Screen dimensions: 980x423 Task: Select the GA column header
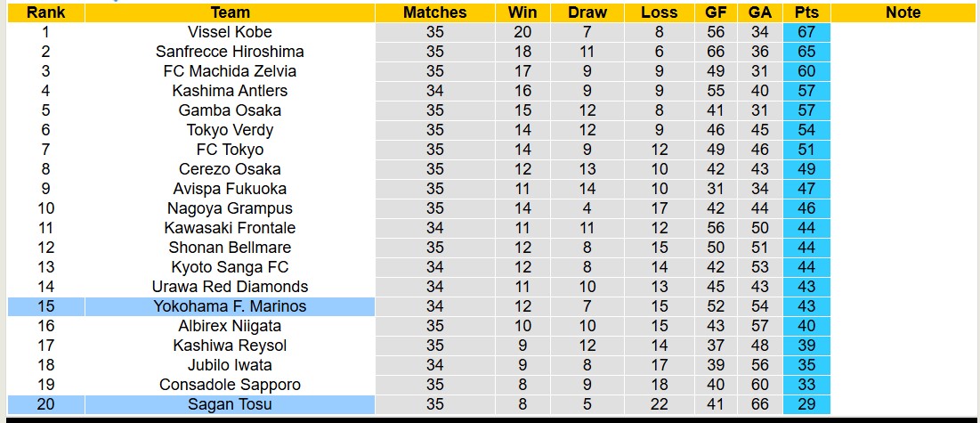pyautogui.click(x=760, y=12)
